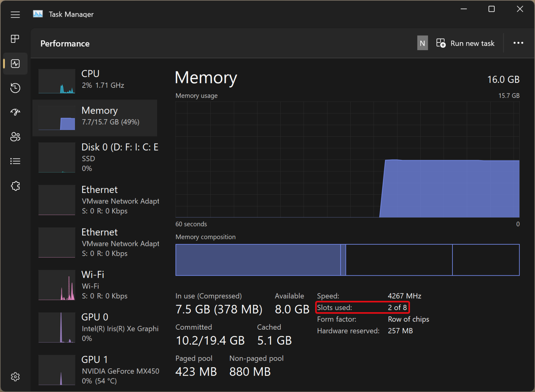The image size is (535, 392).
Task: Click the N badge near Run new task
Action: pos(422,43)
